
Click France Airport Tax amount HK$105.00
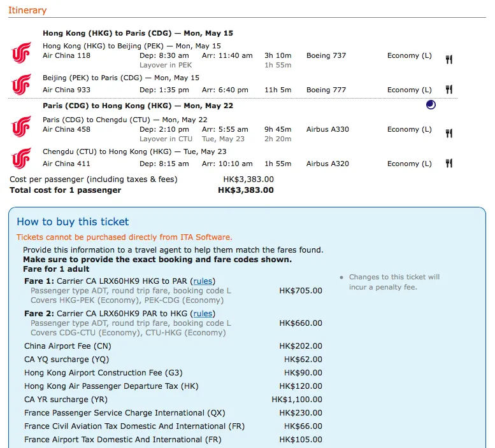301,440
